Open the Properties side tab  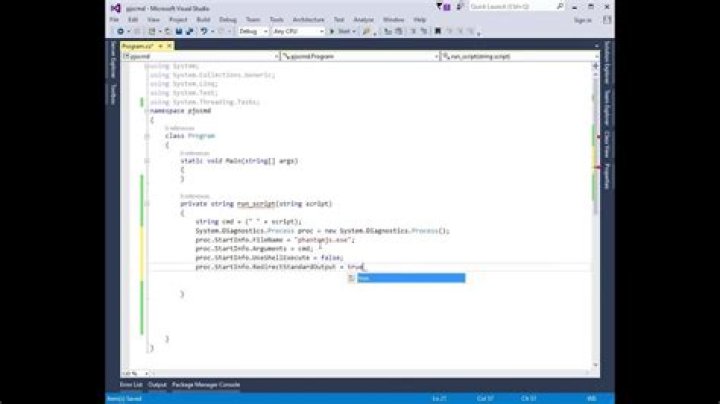coord(607,176)
